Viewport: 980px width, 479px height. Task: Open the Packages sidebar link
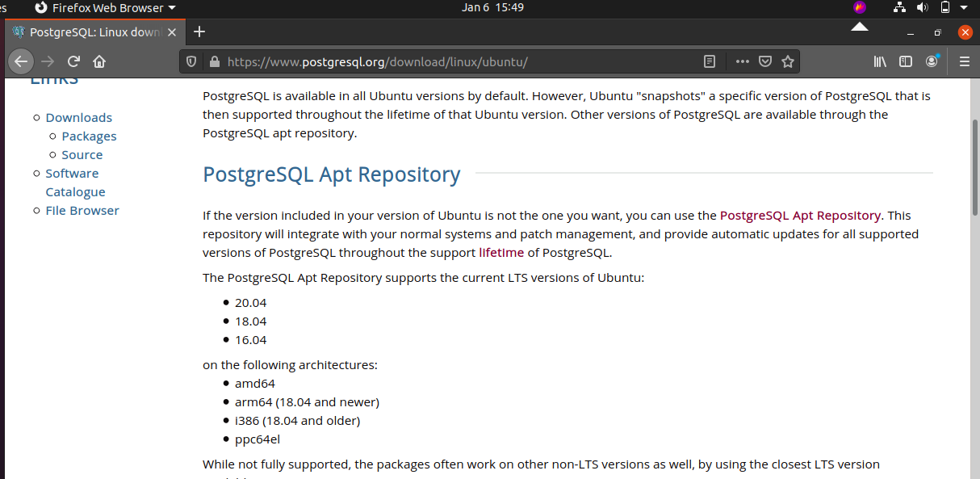click(89, 137)
